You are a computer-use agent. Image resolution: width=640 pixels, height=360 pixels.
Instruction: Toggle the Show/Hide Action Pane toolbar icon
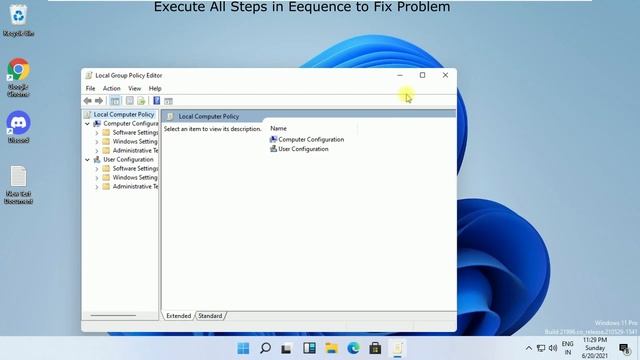click(168, 100)
